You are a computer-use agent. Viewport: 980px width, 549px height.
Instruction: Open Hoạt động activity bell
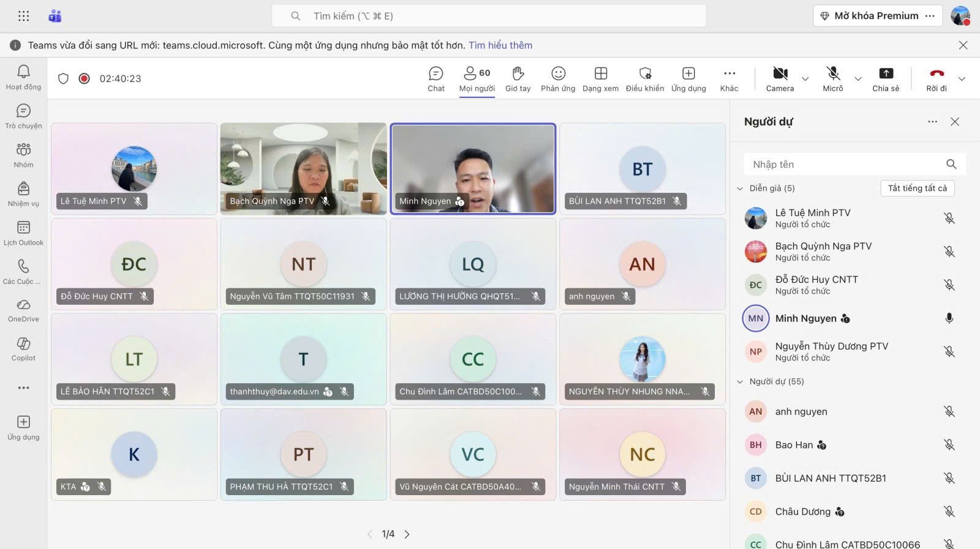click(x=23, y=78)
